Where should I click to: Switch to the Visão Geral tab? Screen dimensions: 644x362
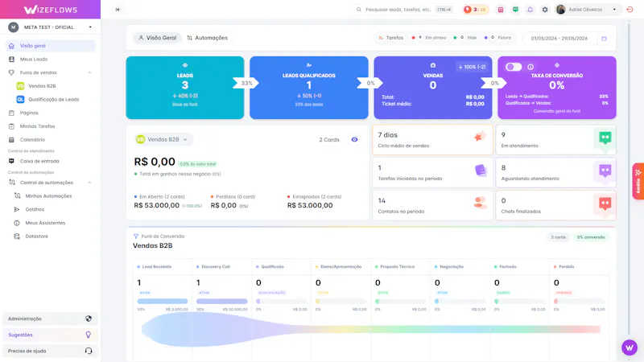click(157, 38)
